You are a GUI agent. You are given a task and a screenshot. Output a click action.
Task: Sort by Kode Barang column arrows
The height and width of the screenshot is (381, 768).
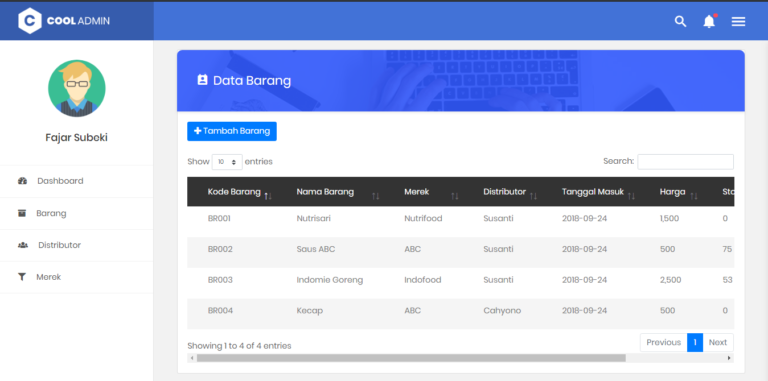click(x=268, y=196)
